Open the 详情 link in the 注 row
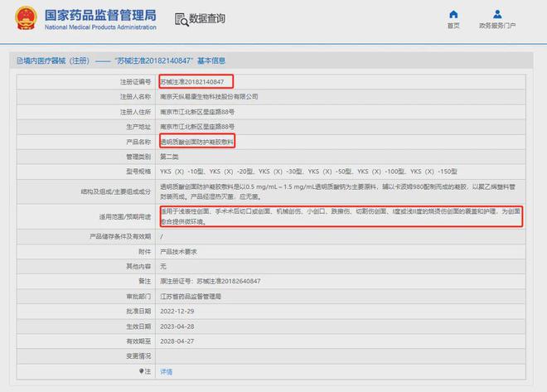 167,372
